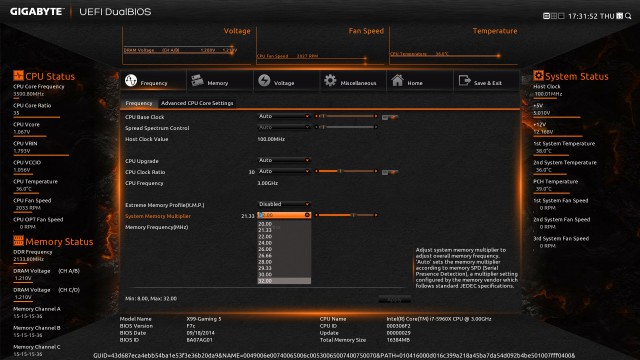Choose 29.33 from the memory multiplier list
The image size is (640, 360).
tap(284, 268)
